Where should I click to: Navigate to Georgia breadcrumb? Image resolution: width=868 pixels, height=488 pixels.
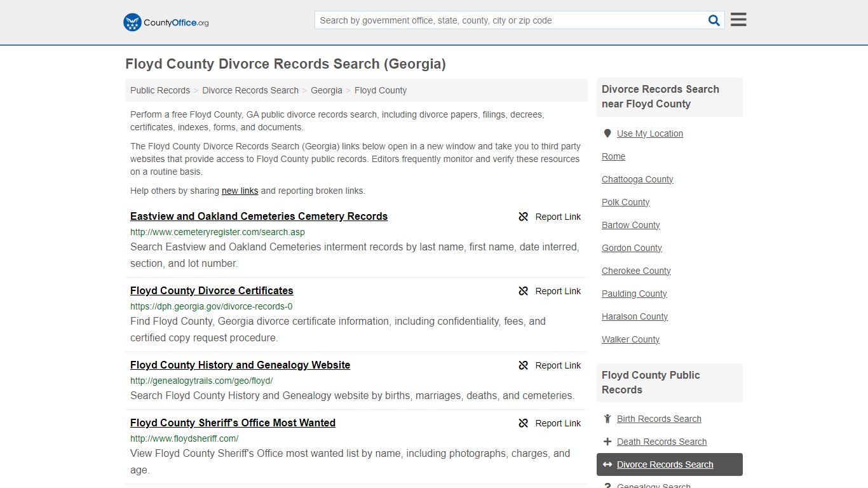(x=327, y=90)
